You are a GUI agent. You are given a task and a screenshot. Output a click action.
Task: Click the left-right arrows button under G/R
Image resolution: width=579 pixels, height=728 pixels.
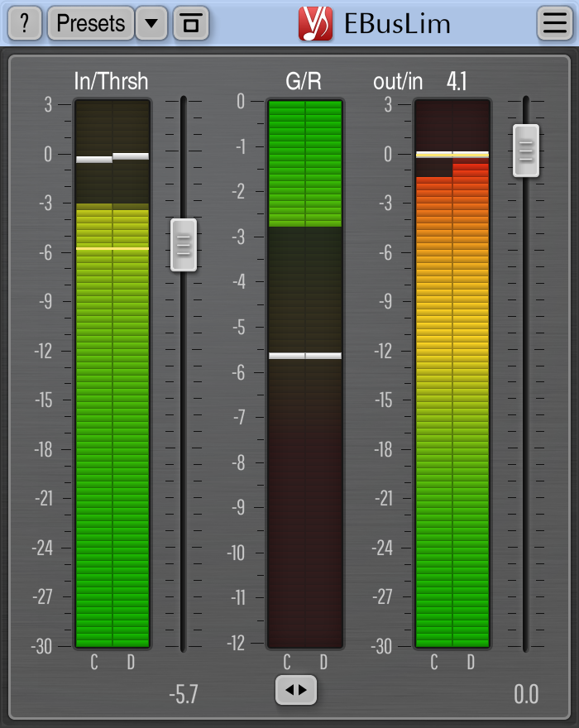pyautogui.click(x=296, y=690)
